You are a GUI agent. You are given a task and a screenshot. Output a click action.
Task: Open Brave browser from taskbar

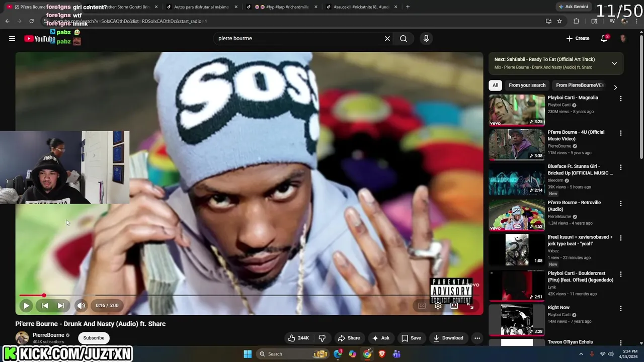tap(382, 354)
